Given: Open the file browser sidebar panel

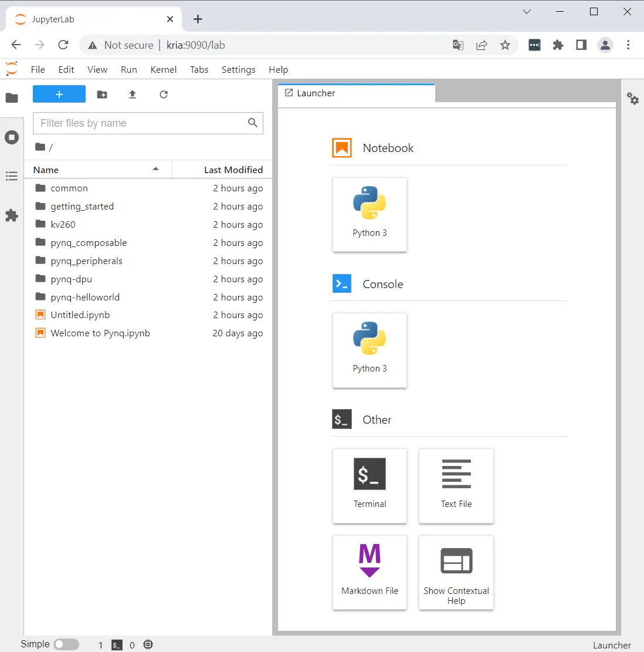Looking at the screenshot, I should [x=12, y=97].
